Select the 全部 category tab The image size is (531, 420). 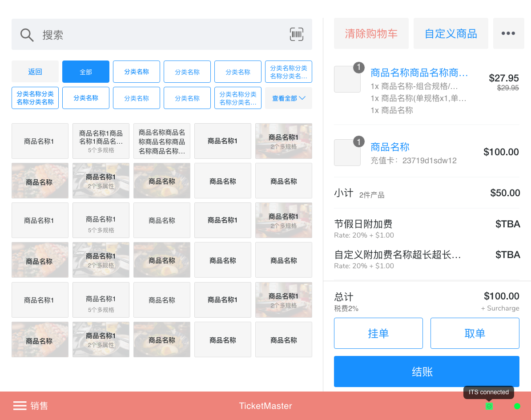[x=86, y=72]
